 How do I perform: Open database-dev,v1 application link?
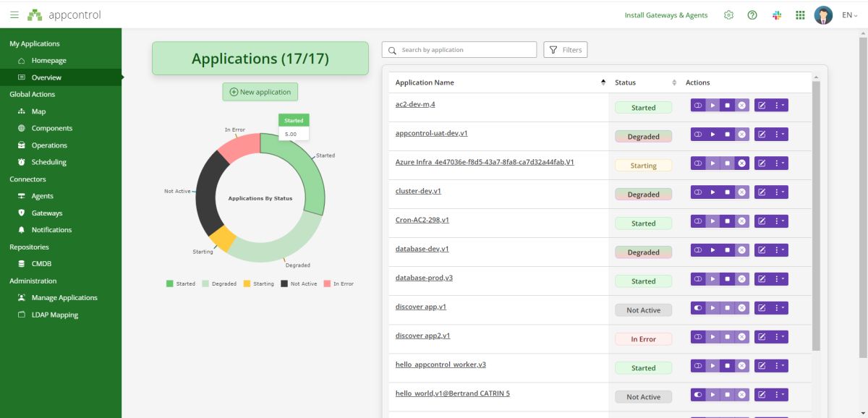click(422, 249)
